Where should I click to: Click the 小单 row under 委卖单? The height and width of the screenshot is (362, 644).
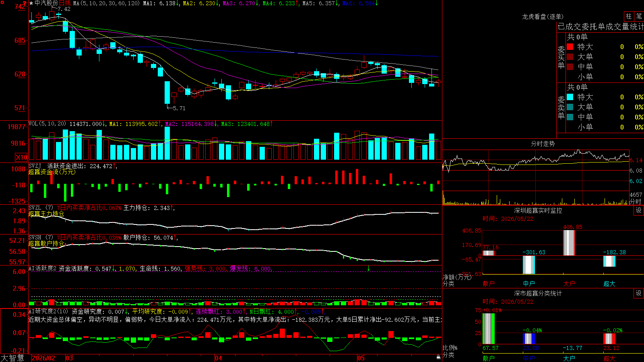[605, 127]
